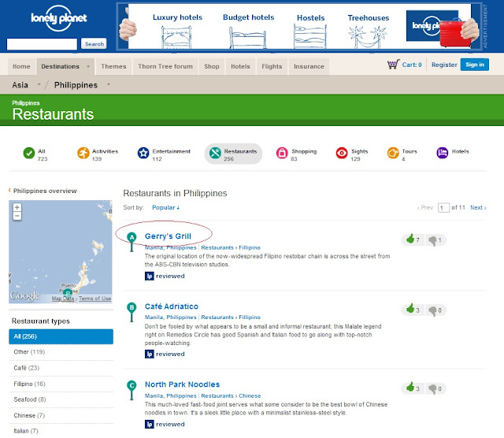Open the Flights tab
Image resolution: width=504 pixels, height=438 pixels.
click(x=272, y=67)
